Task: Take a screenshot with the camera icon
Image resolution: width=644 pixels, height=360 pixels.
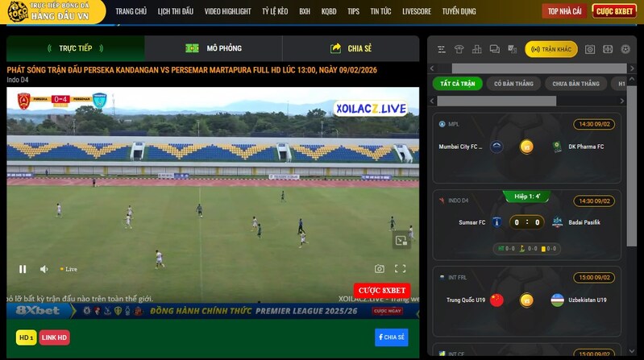Action: [379, 269]
